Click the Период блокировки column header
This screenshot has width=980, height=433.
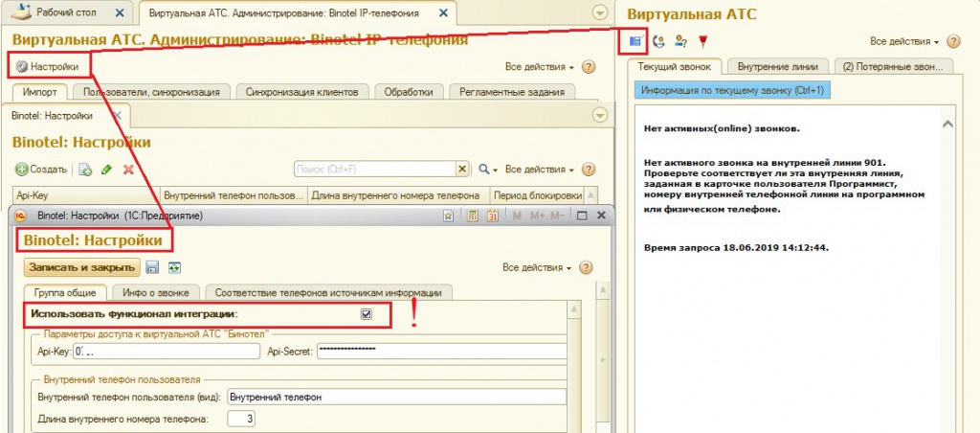pos(538,195)
